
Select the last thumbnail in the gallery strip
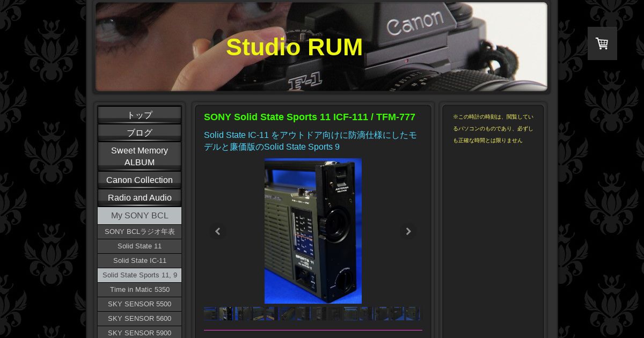point(413,313)
